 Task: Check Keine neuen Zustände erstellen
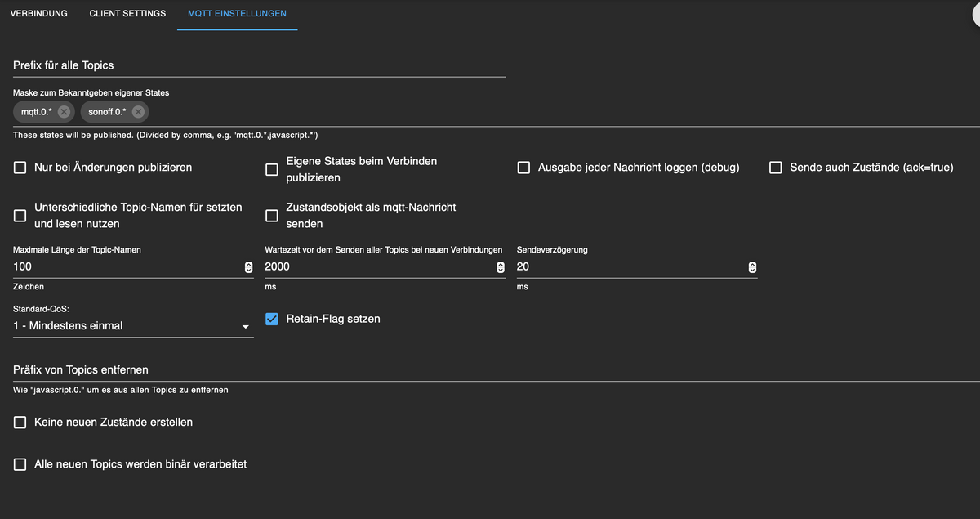[20, 423]
